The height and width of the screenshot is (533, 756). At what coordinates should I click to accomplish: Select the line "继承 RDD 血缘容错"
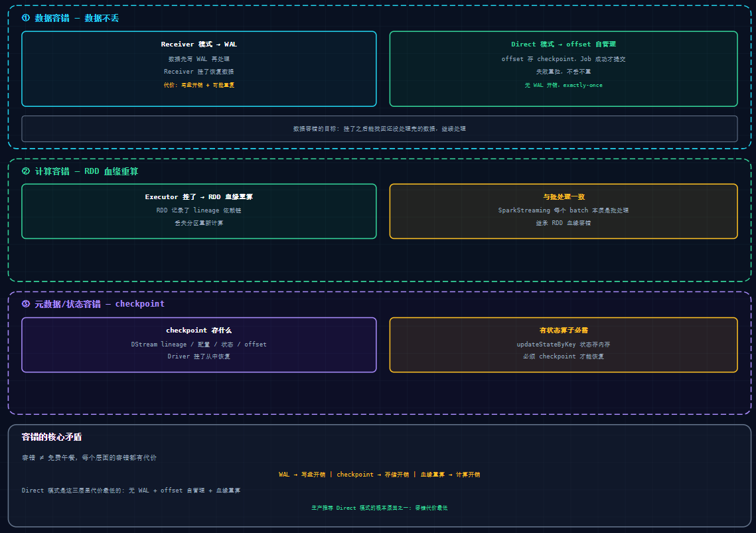563,223
